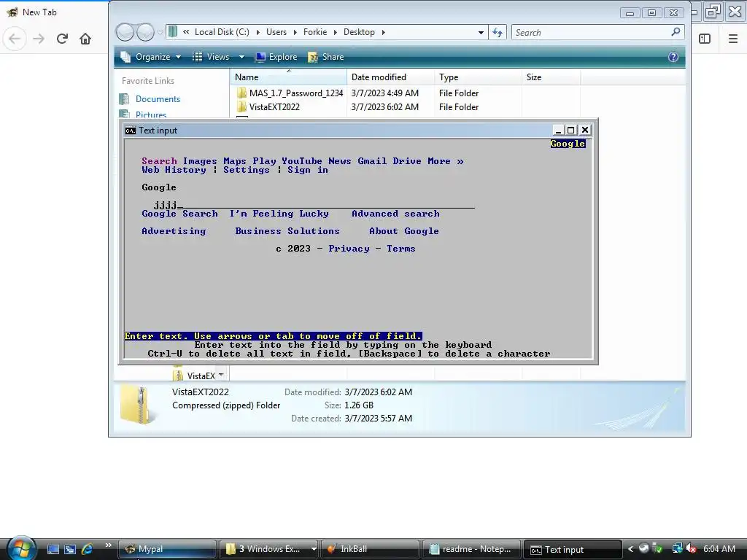
Task: Select Local Disk (C:) breadcrumb
Action: [222, 32]
